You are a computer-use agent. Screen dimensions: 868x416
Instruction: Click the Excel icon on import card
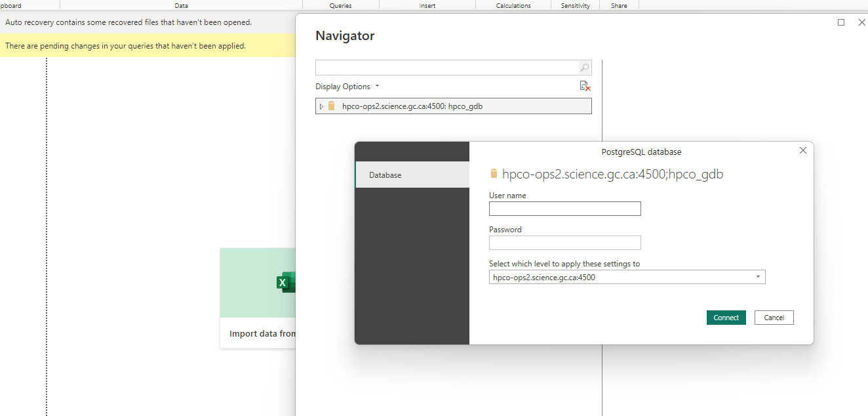coord(286,283)
